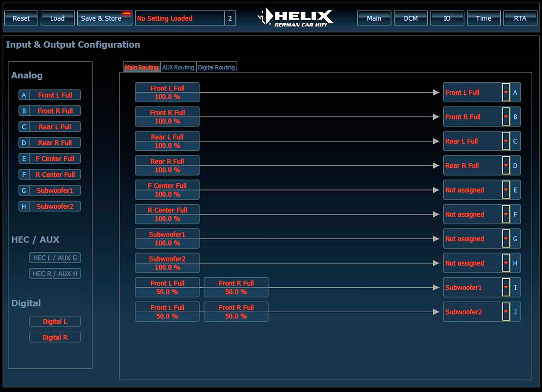542x392 pixels.
Task: Select HEC R / AUX H input
Action: (55, 274)
